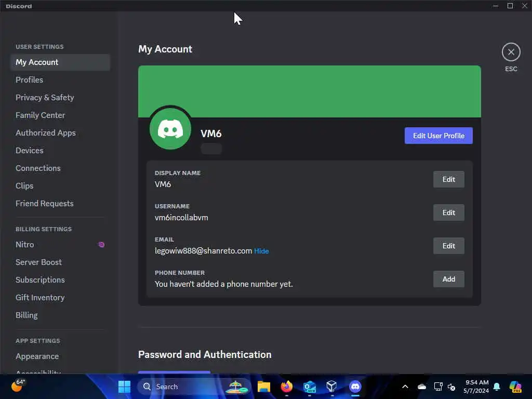Click the VM6 profile name heading
The width and height of the screenshot is (532, 399).
point(211,134)
